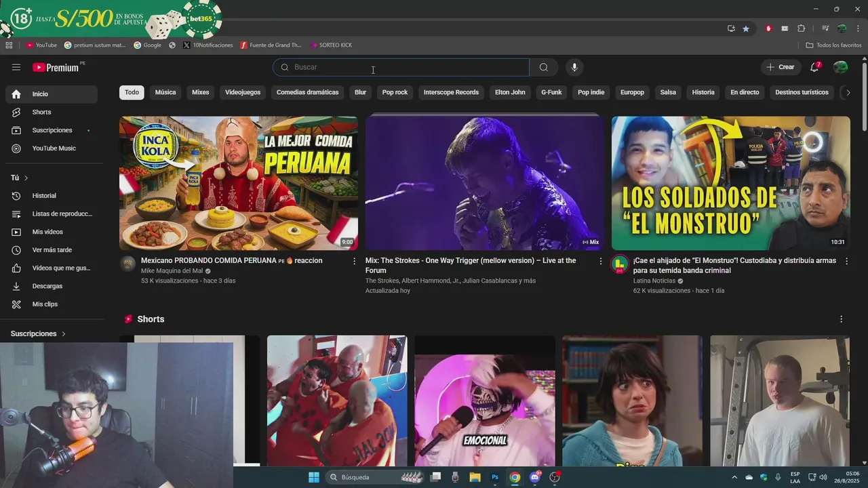Open the Windows Start menu
Image resolution: width=868 pixels, height=488 pixels.
click(314, 477)
